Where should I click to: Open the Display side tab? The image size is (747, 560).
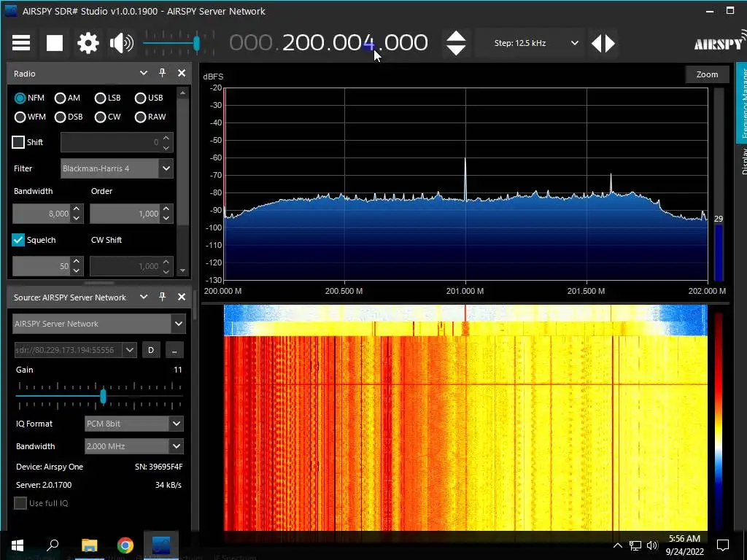pos(742,160)
